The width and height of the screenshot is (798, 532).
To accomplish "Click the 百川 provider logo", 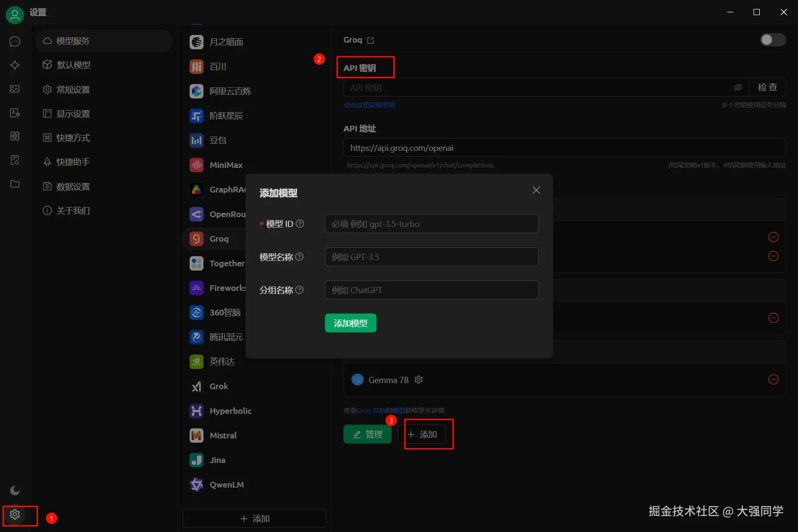I will 196,67.
